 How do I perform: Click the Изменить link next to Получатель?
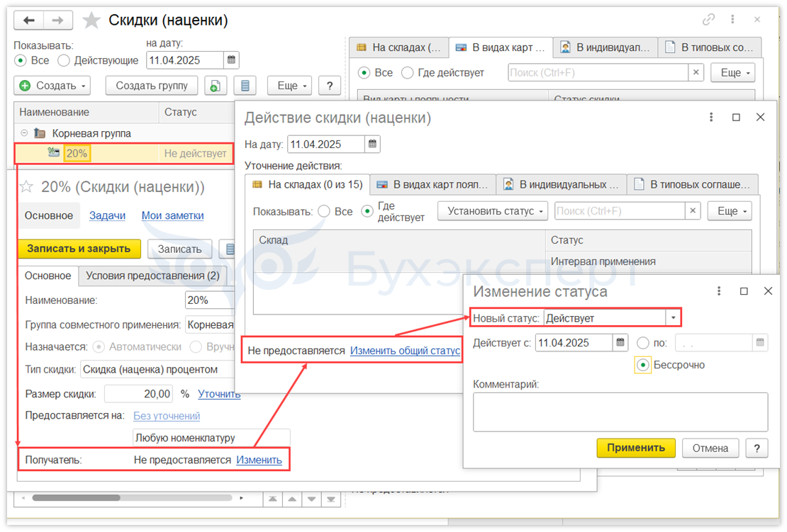pyautogui.click(x=259, y=460)
